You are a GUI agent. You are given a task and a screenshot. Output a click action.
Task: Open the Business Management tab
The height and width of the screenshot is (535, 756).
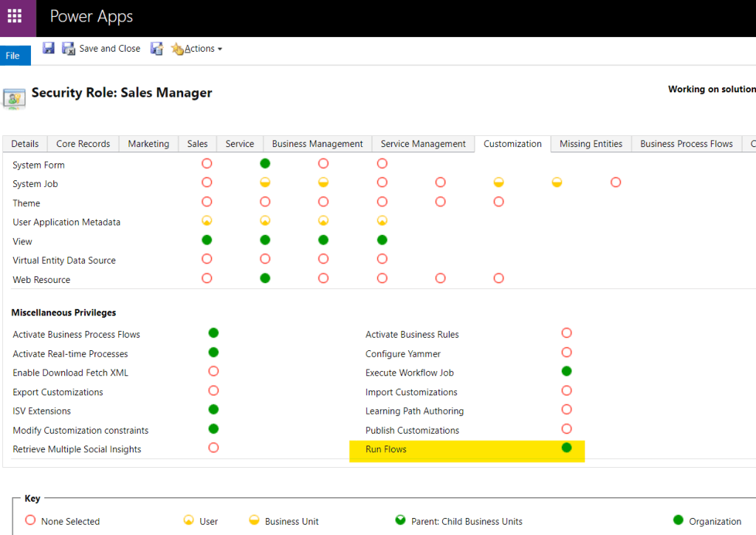(x=317, y=144)
